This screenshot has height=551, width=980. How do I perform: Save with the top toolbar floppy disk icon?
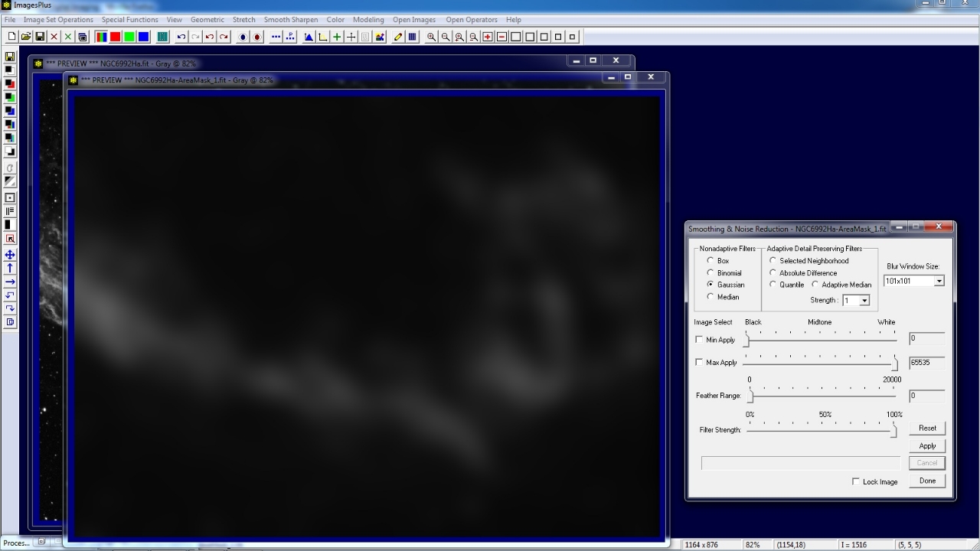[40, 37]
